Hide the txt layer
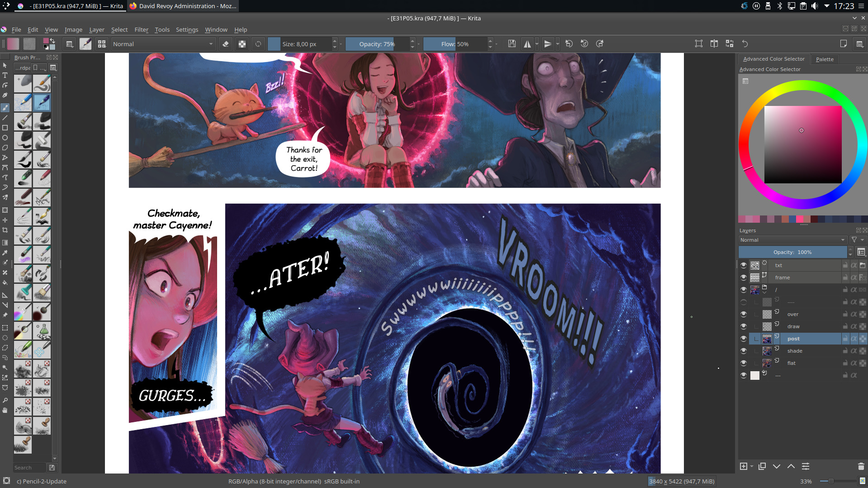868x488 pixels. pos(743,265)
